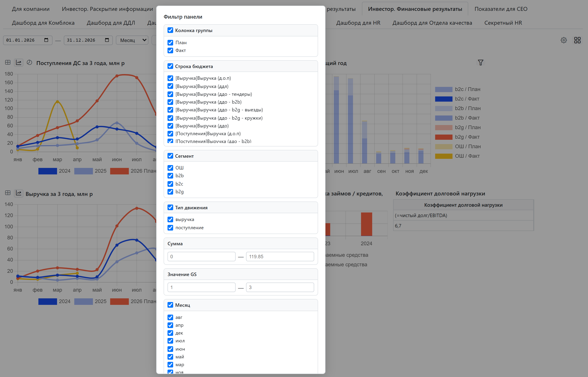This screenshot has width=588, height=377.
Task: Switch Поступления ДС panel to table view
Action: click(8, 62)
